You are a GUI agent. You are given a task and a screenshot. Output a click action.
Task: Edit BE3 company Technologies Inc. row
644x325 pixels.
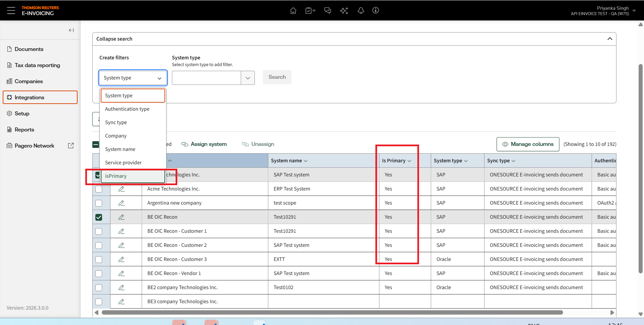coord(122,302)
